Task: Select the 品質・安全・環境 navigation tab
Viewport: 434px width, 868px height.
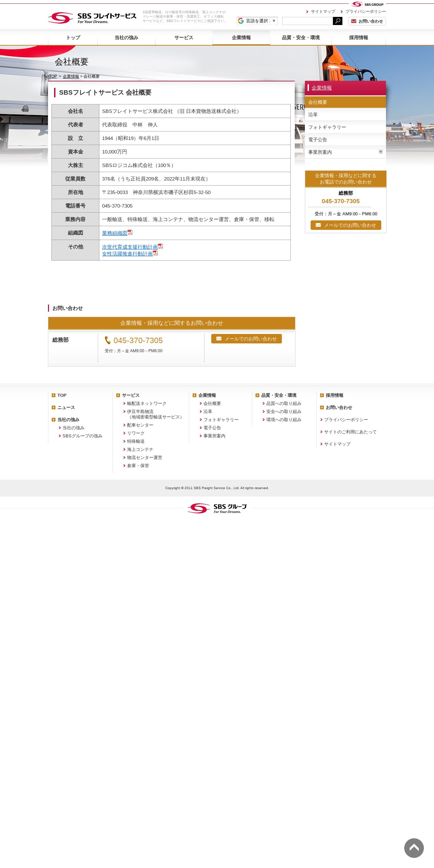Action: coord(301,38)
